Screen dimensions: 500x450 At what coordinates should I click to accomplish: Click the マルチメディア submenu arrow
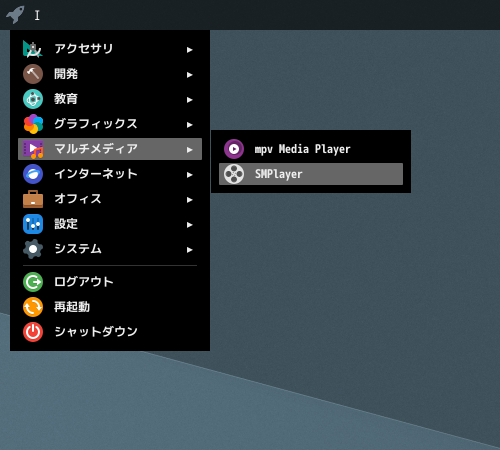tap(190, 150)
